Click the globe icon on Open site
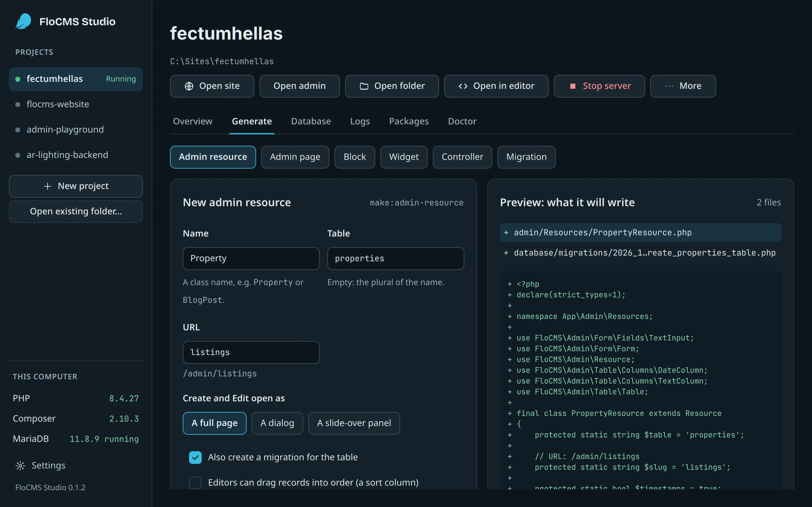 click(189, 86)
